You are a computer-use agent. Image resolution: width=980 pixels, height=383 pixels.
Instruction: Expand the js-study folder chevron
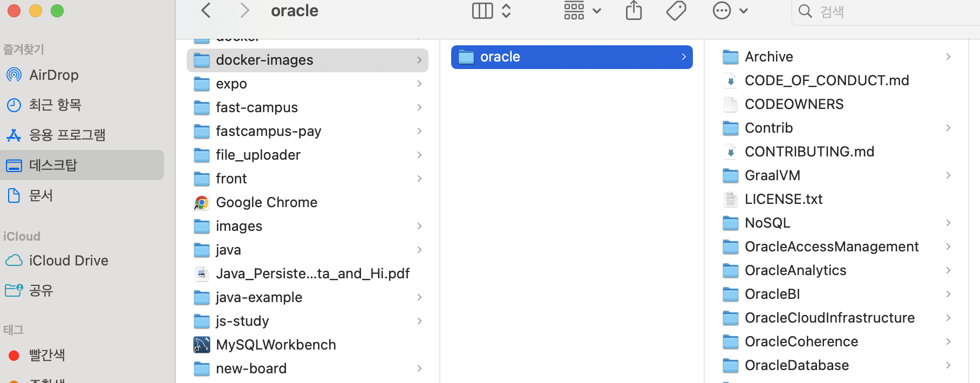pos(419,321)
